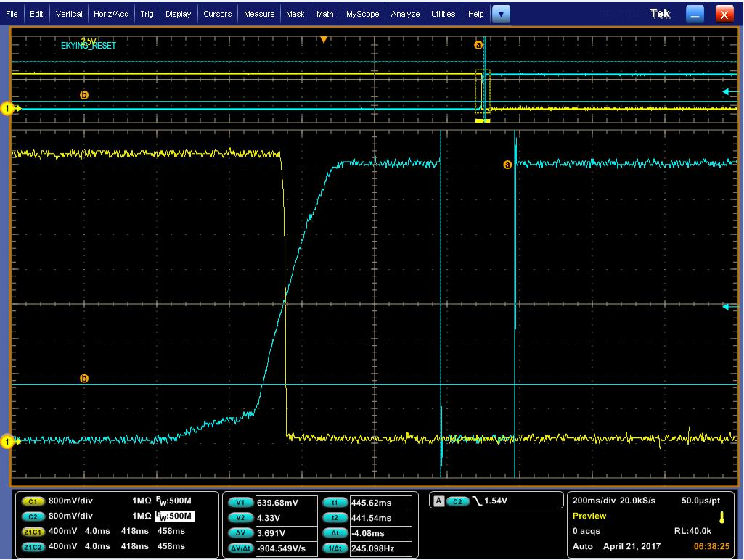
Task: Select the Z1C2 zoom readout badge
Action: pyautogui.click(x=33, y=546)
